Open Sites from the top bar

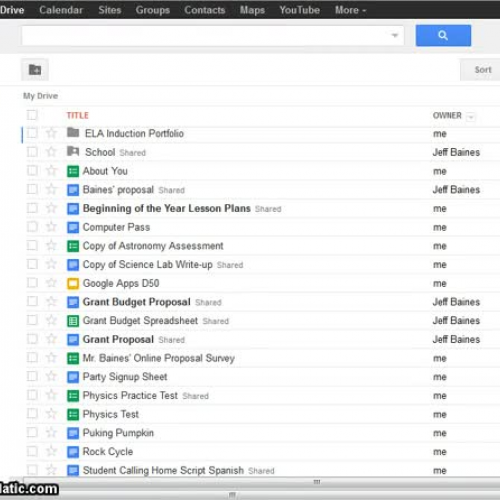tap(110, 10)
